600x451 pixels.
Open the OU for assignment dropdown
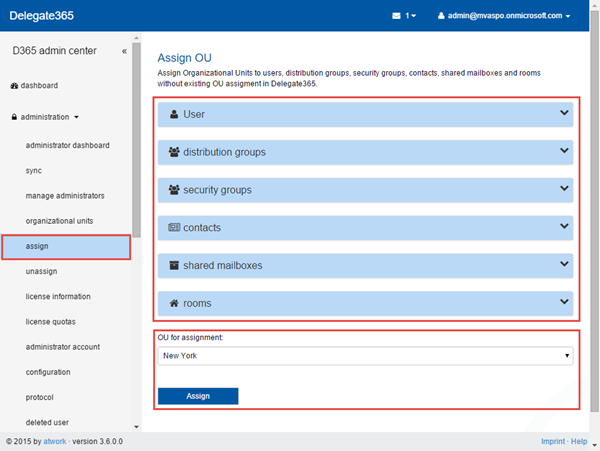[366, 355]
